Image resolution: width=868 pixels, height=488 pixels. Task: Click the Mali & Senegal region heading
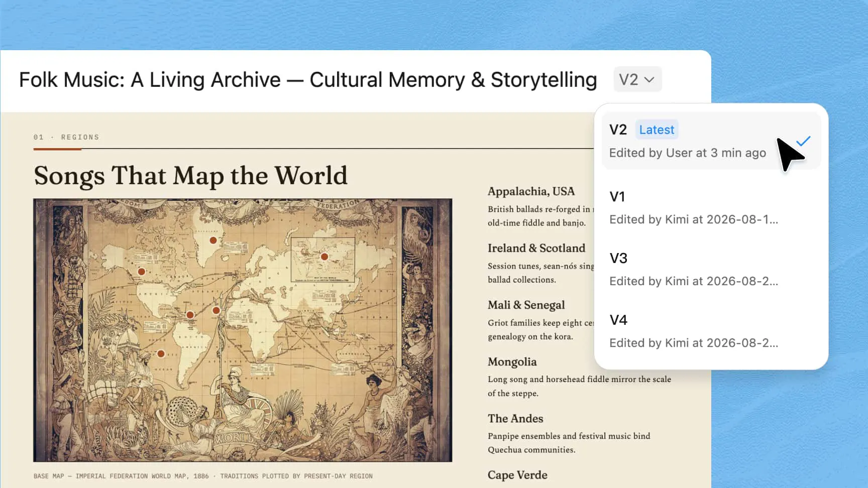pyautogui.click(x=526, y=305)
